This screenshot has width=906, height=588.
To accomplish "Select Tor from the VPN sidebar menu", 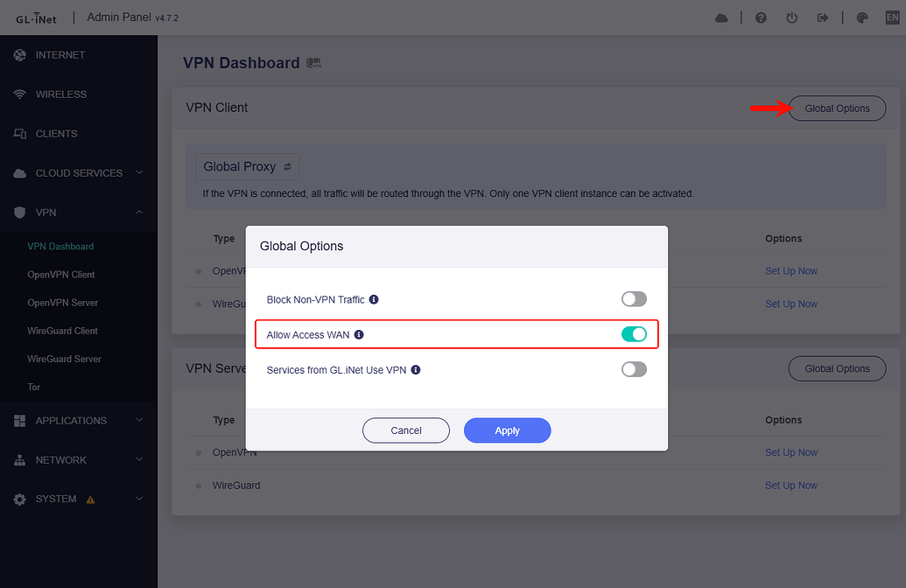I will point(34,386).
